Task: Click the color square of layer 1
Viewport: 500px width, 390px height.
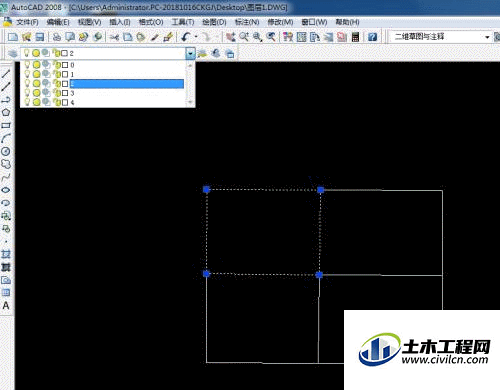Action: 65,74
